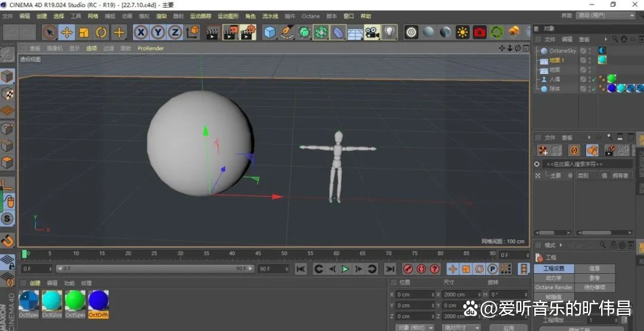The width and height of the screenshot is (644, 331).
Task: Click the Octane sun daylight icon
Action: click(463, 32)
